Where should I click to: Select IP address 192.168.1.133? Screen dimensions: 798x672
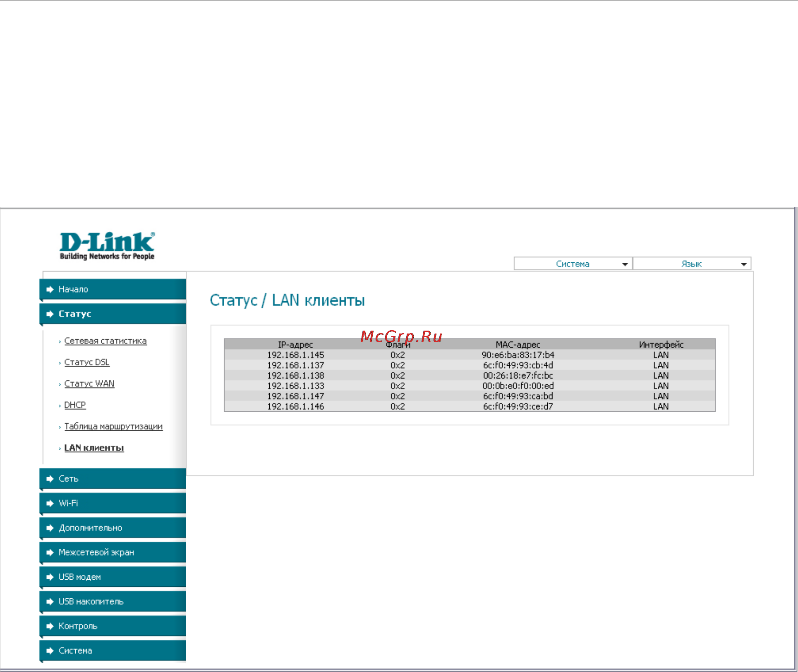(295, 386)
